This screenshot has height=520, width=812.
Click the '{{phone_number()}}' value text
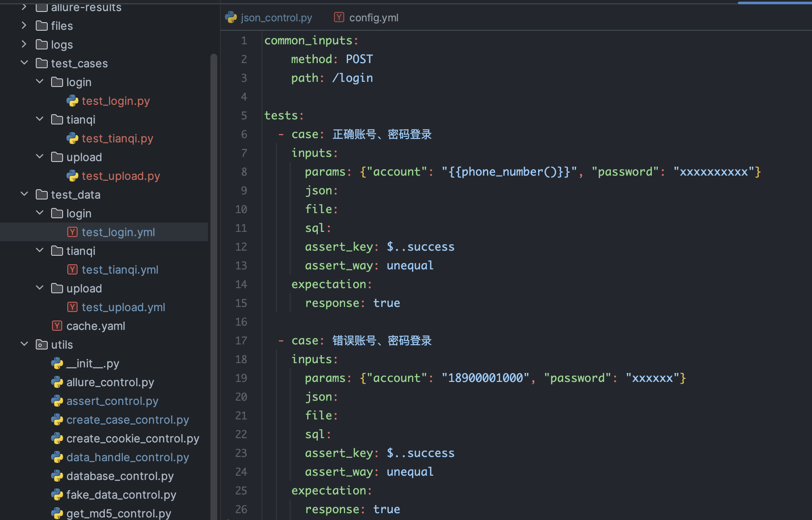tap(509, 172)
